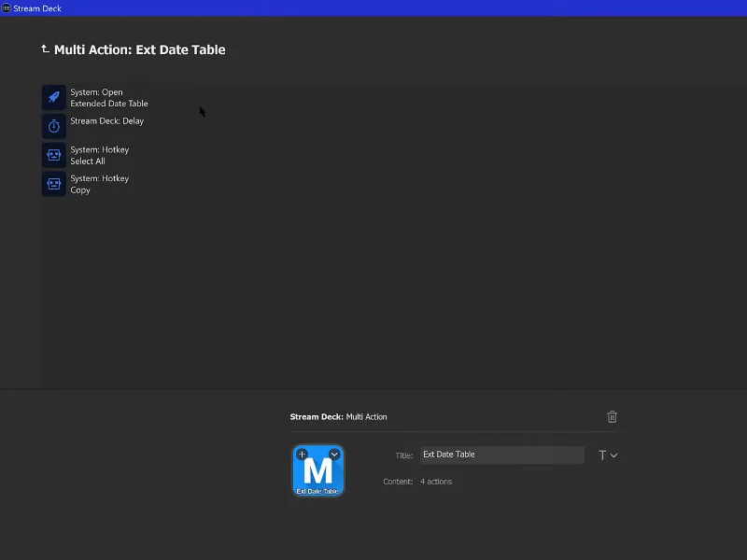Select the 'Copy' hotkey action text

80,190
